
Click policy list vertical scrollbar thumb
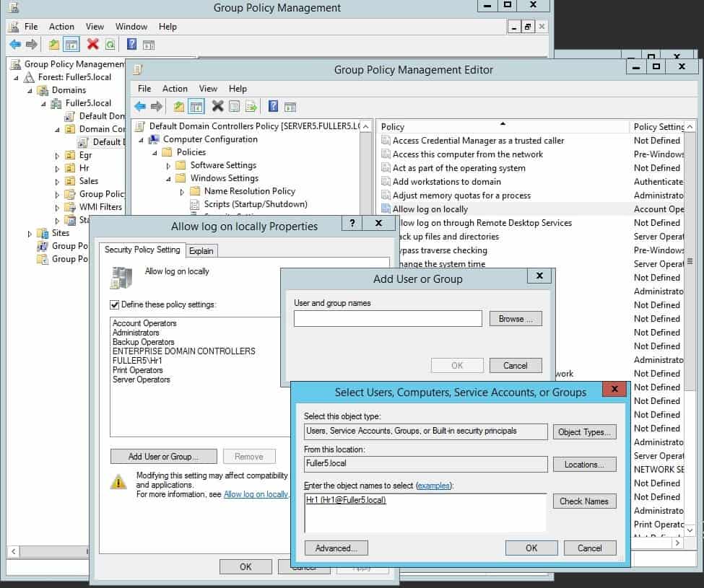pos(689,261)
